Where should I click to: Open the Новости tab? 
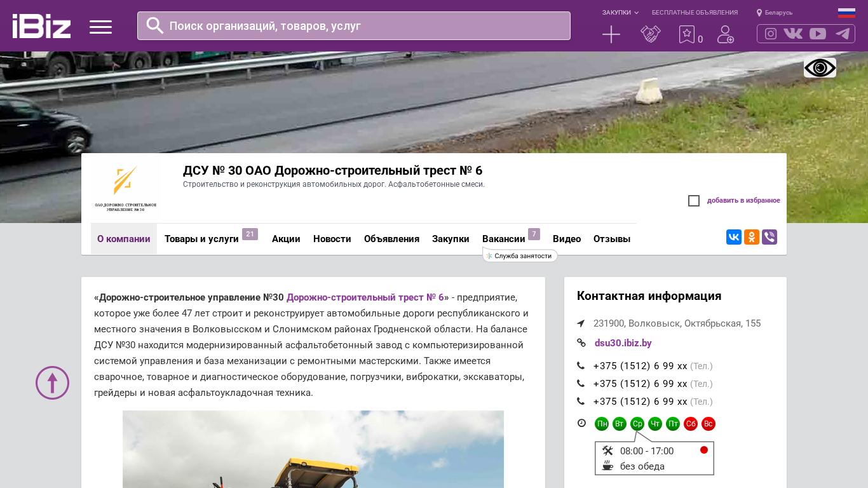point(332,239)
